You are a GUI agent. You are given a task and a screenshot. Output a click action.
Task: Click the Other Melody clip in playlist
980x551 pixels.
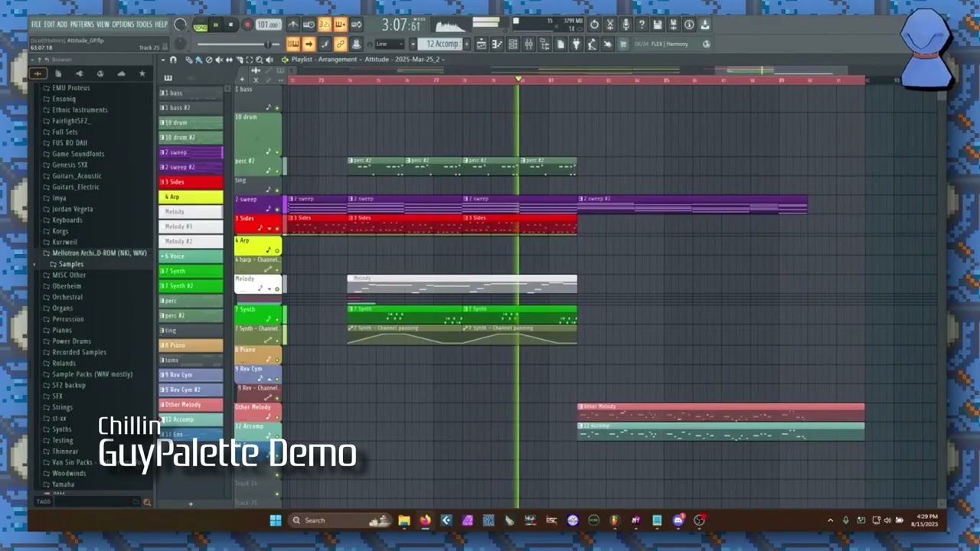point(720,412)
